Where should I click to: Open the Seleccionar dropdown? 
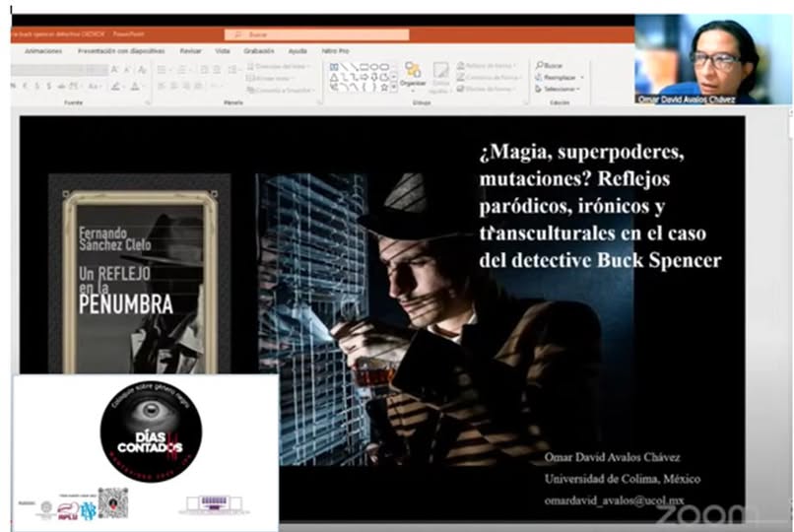pyautogui.click(x=560, y=89)
